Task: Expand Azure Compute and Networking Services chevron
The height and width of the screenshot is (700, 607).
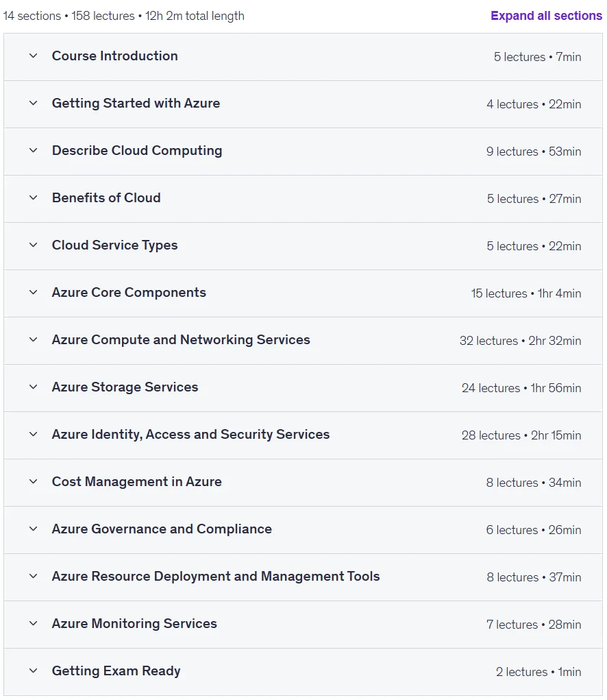Action: click(x=33, y=340)
